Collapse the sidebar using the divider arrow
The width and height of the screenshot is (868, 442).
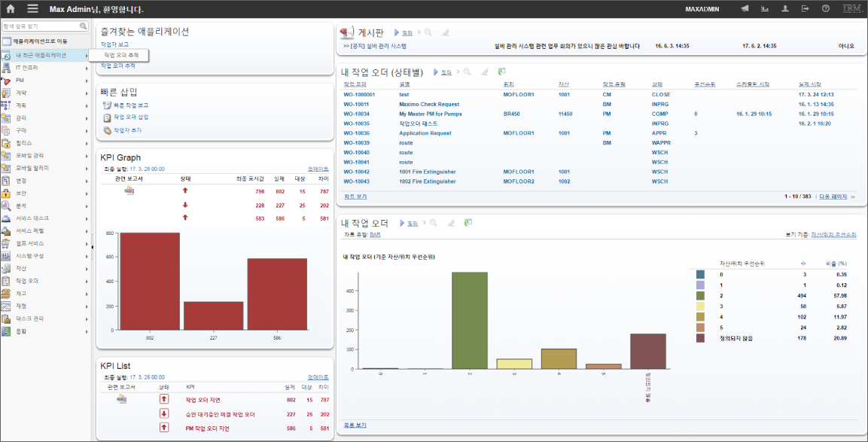point(93,246)
